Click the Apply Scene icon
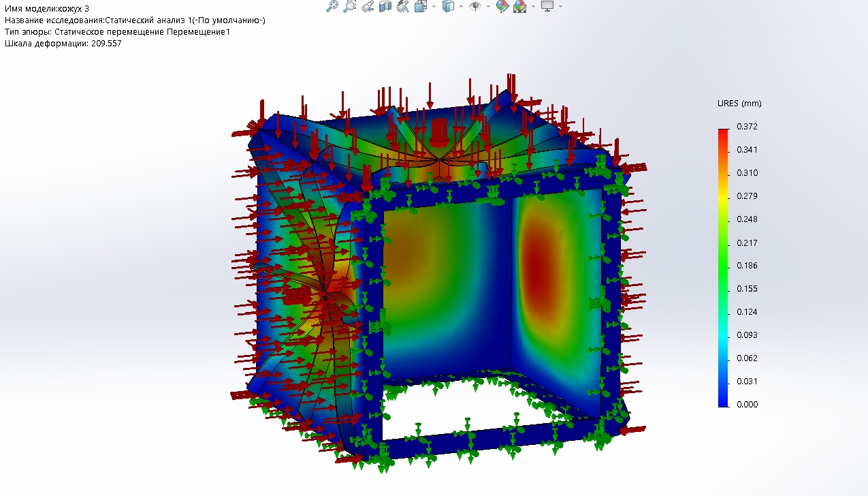Viewport: 868px width, 496px height. click(x=519, y=6)
